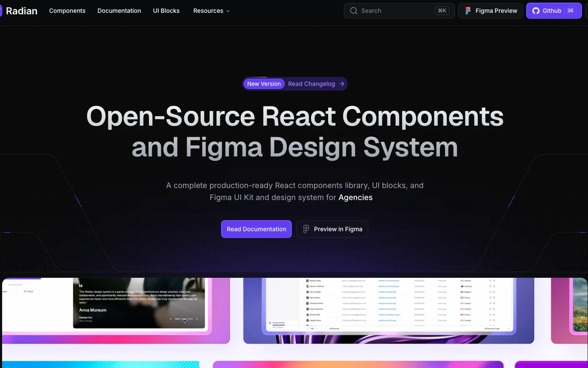
Task: Click the Figma icon in Preview in Figma
Action: click(306, 229)
